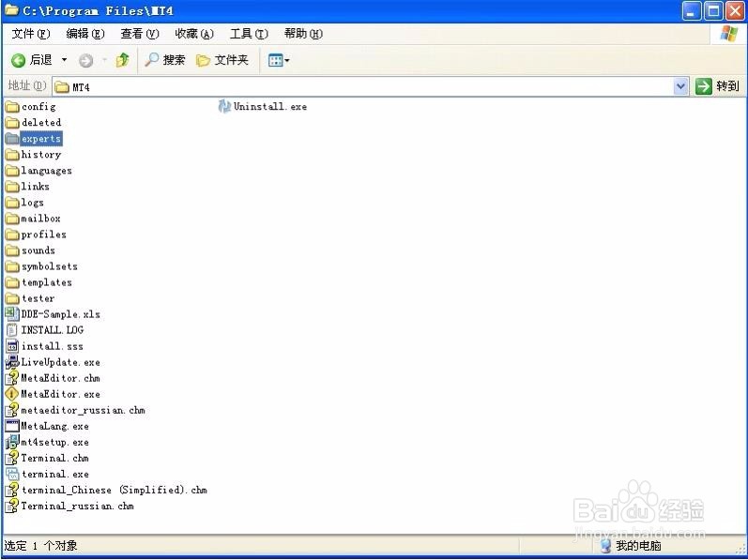Click the file name "mt4setup.exe"

click(54, 443)
